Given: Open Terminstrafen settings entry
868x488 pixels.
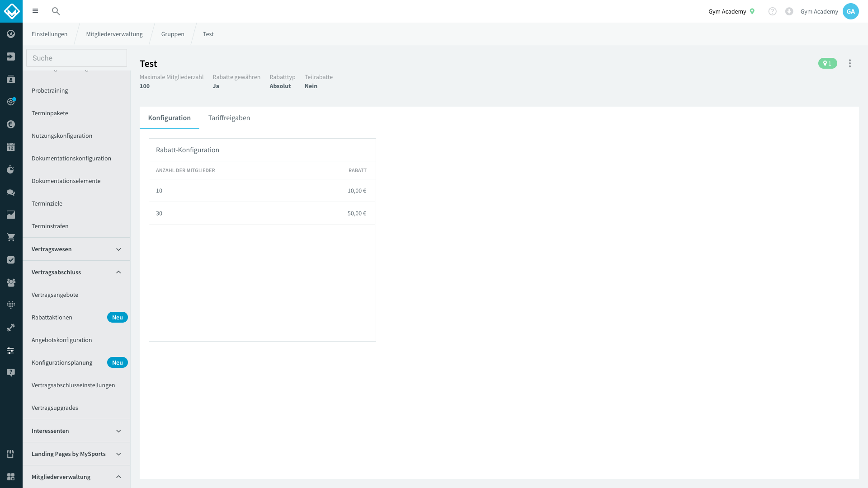Looking at the screenshot, I should (x=76, y=226).
